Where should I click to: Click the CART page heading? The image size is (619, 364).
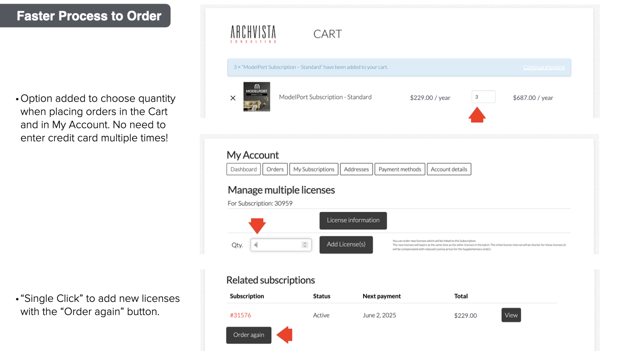click(328, 34)
